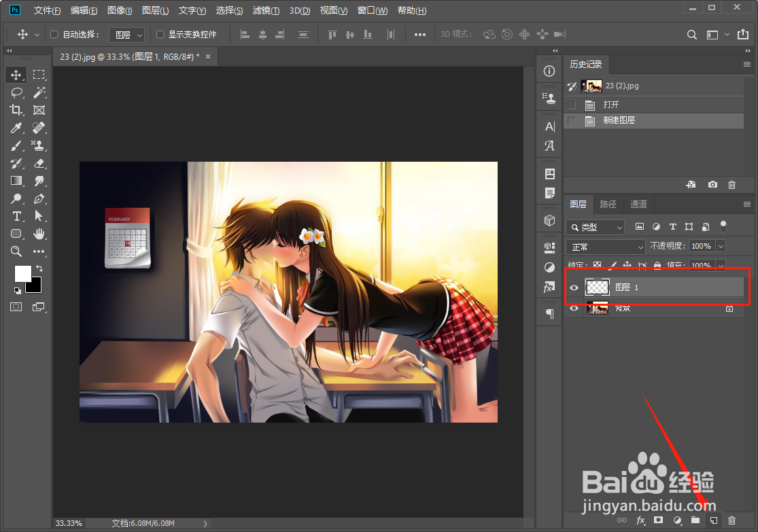Set history brush source for 新建图层

coord(572,120)
